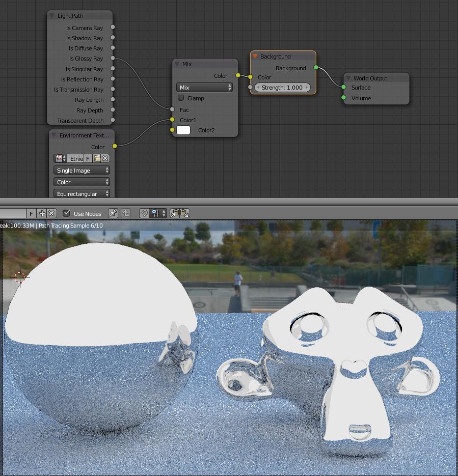This screenshot has height=476, width=458.
Task: Open Color2 white swatch on the Mix node
Action: click(x=183, y=130)
